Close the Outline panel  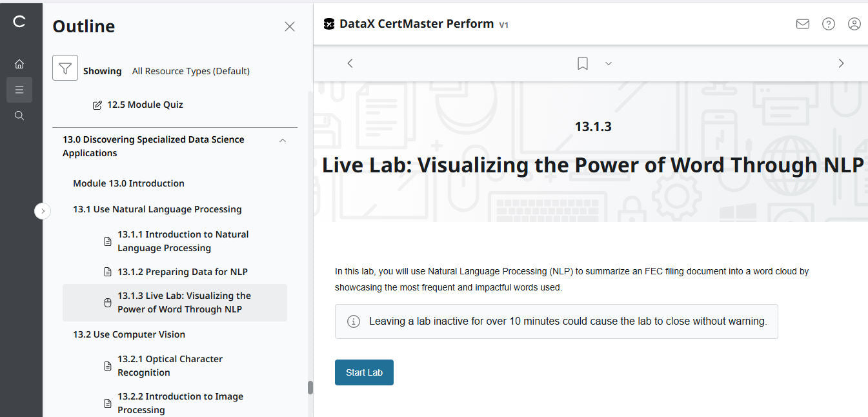[x=289, y=26]
